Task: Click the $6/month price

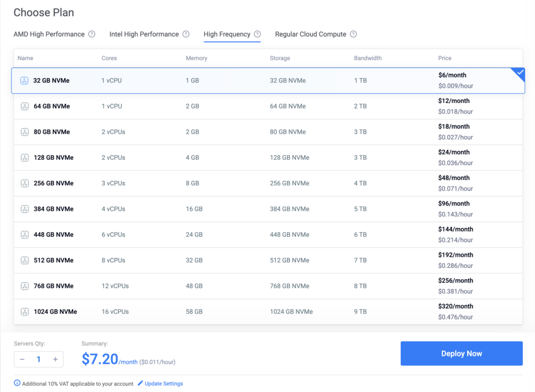Action: point(452,75)
